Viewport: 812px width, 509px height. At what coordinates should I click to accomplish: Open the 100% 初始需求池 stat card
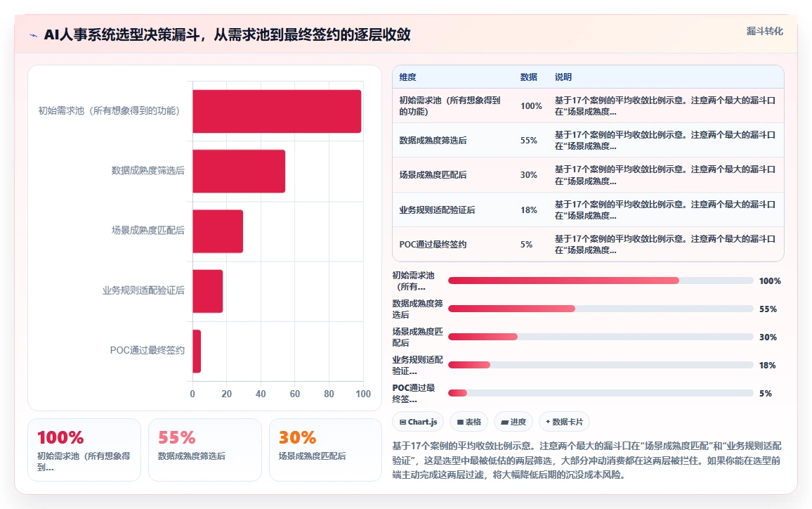(84, 450)
